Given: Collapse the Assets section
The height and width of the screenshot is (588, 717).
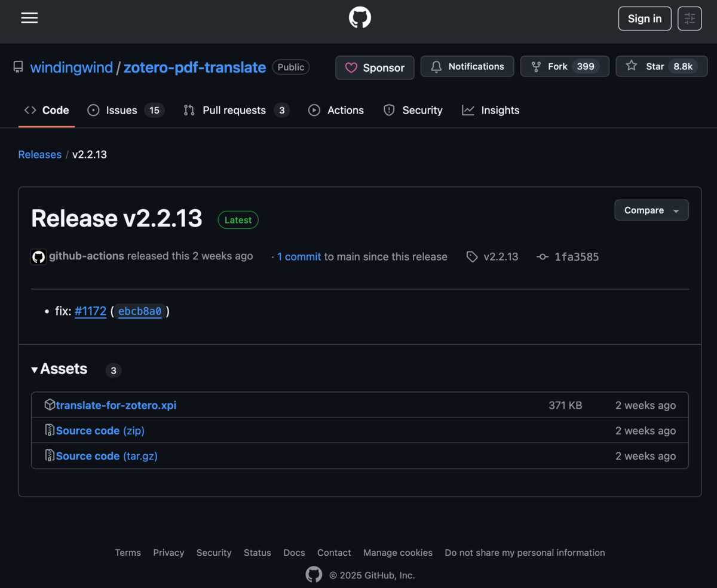Looking at the screenshot, I should 59,369.
